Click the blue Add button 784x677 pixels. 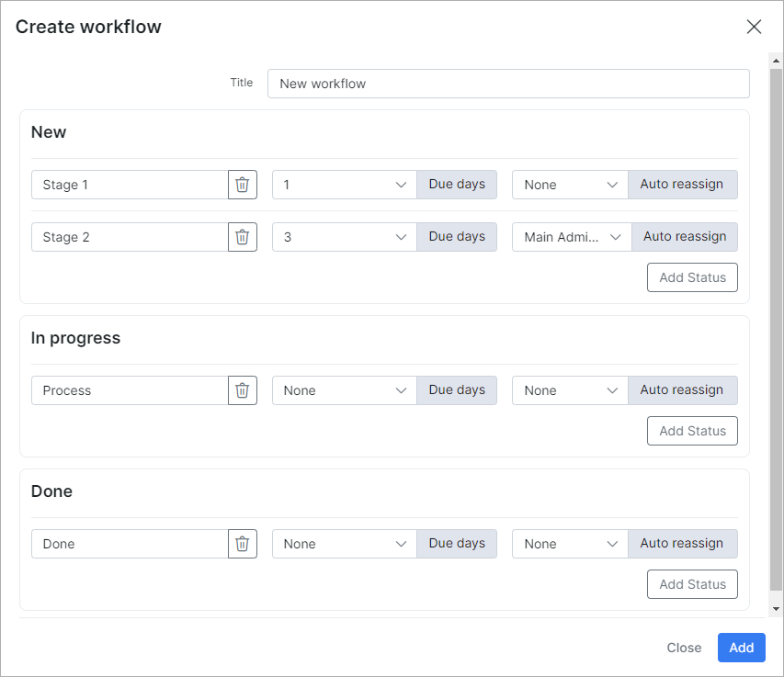coord(741,648)
